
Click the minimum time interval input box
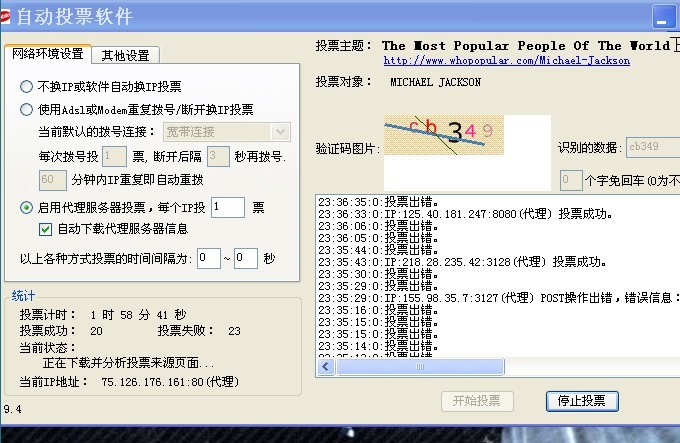[x=208, y=258]
